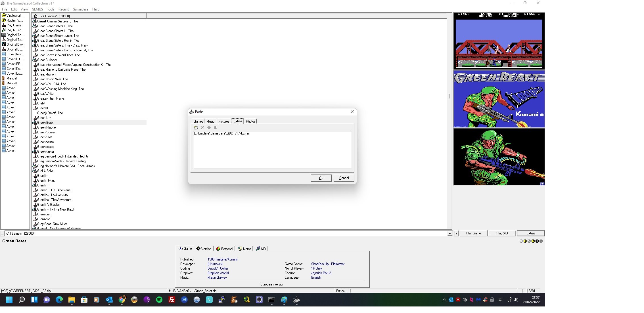Screen dimensions: 644x313
Task: Click the Green Beret gameplay screenshot thumbnail
Action: pos(499,41)
